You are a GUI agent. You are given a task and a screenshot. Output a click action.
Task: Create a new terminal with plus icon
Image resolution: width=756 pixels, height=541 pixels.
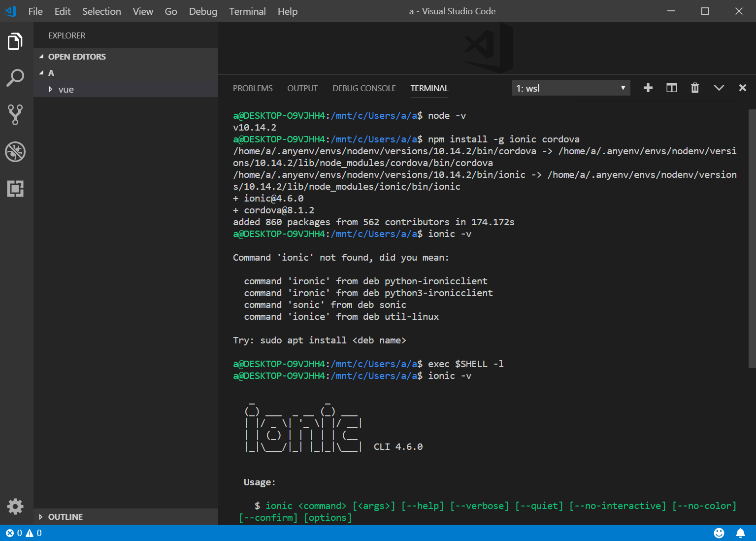(648, 88)
